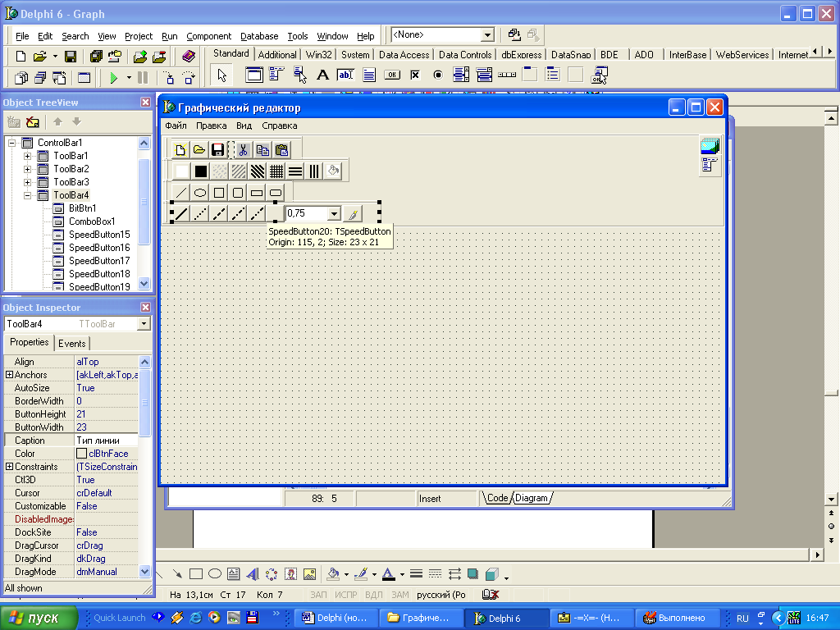Select the CheckBox component in palette

[x=415, y=75]
